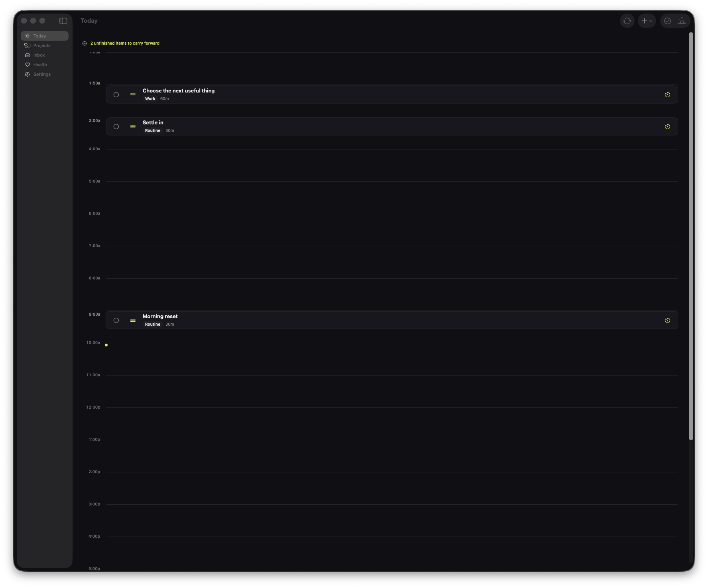Click the 2:00p time label
The image size is (708, 588).
coord(94,472)
